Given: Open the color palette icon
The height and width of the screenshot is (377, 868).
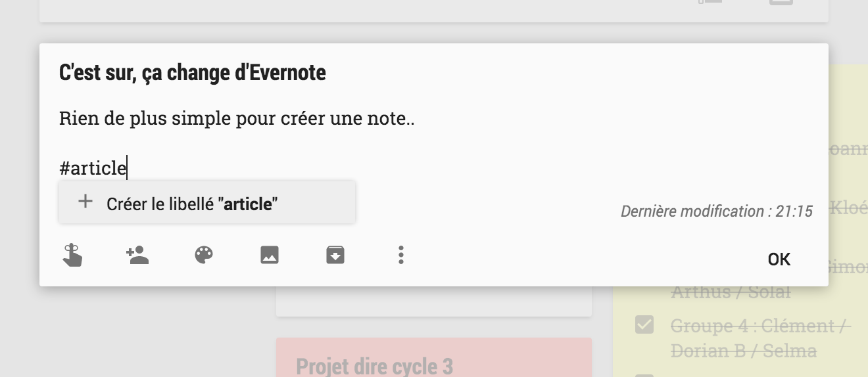Looking at the screenshot, I should [204, 255].
